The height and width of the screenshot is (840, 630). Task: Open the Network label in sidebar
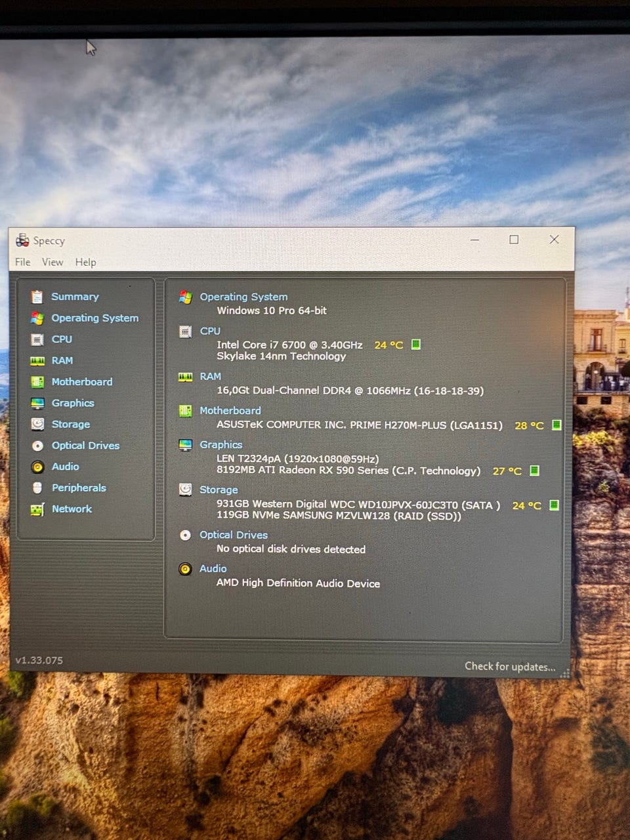pyautogui.click(x=72, y=509)
